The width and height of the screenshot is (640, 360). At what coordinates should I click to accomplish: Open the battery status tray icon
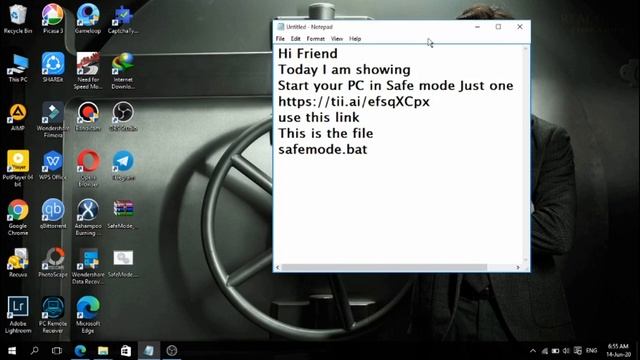(555, 351)
